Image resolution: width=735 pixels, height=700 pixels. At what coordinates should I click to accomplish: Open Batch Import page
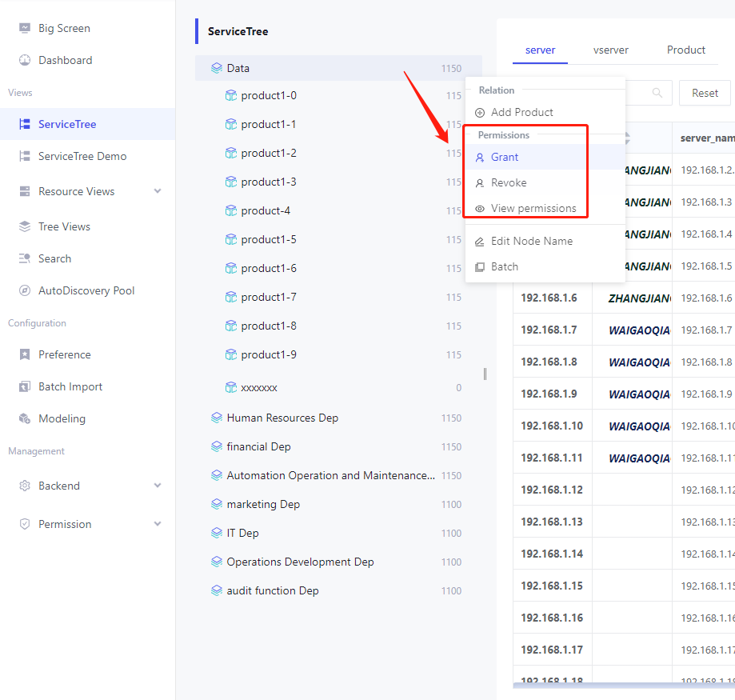tap(88, 386)
